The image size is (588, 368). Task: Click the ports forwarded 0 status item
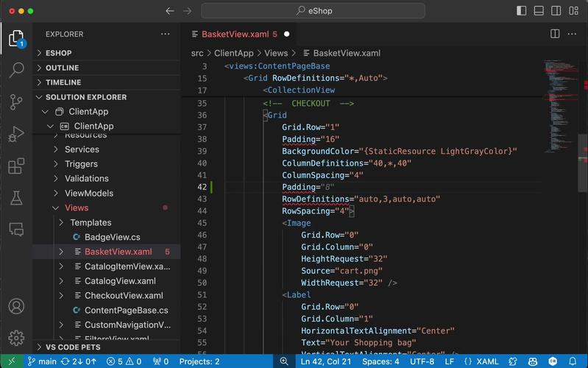point(160,361)
